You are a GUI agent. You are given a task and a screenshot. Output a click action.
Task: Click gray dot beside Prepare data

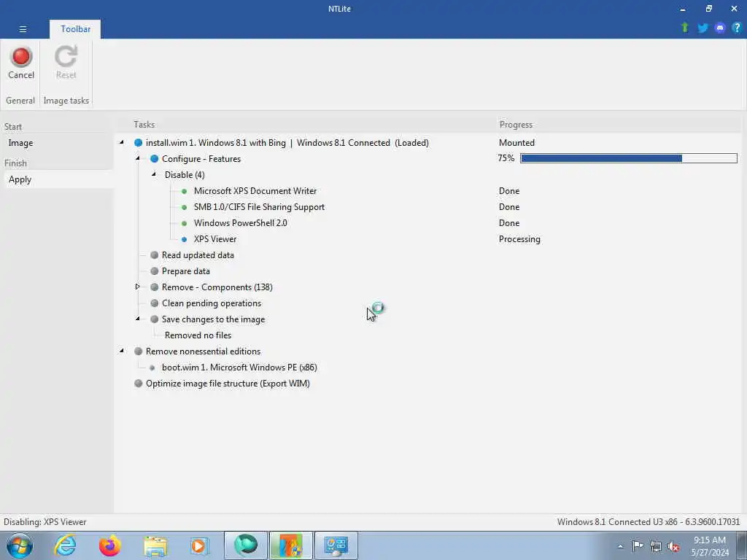[155, 271]
